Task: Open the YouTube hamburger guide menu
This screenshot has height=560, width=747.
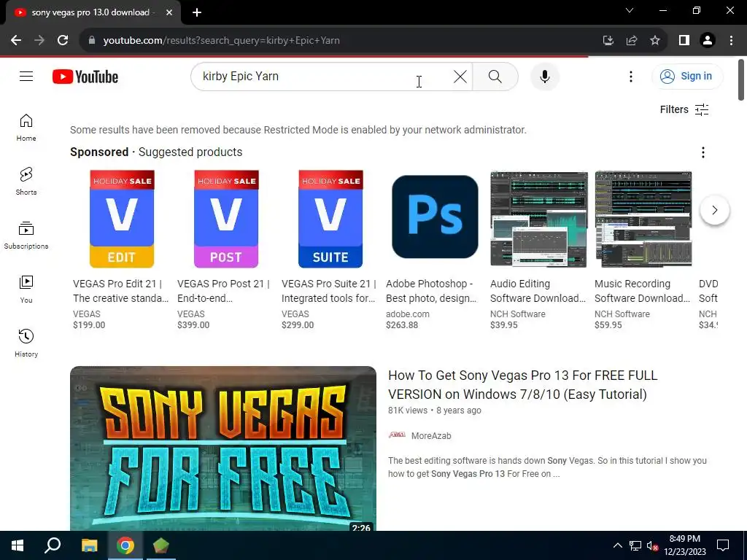Action: click(26, 76)
